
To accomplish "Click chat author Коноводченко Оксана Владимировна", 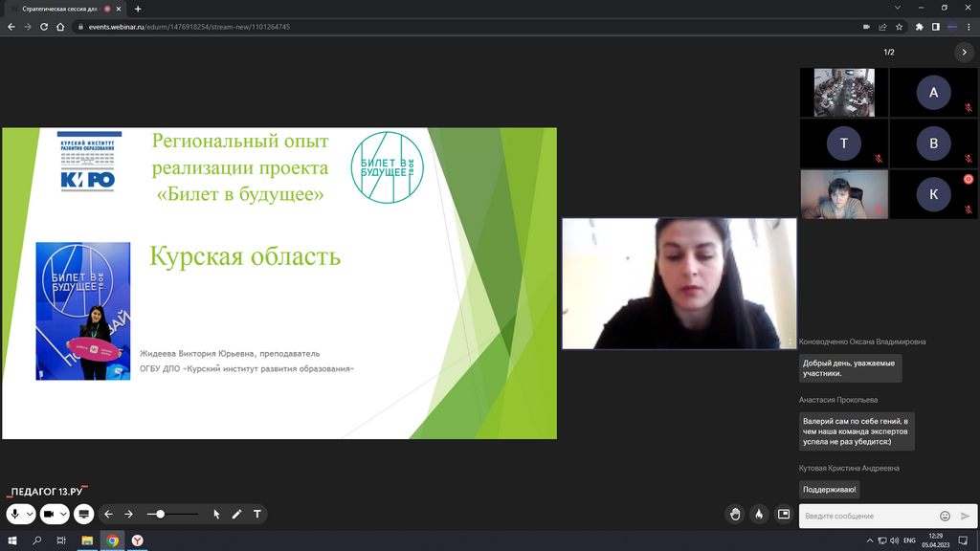I will point(862,342).
